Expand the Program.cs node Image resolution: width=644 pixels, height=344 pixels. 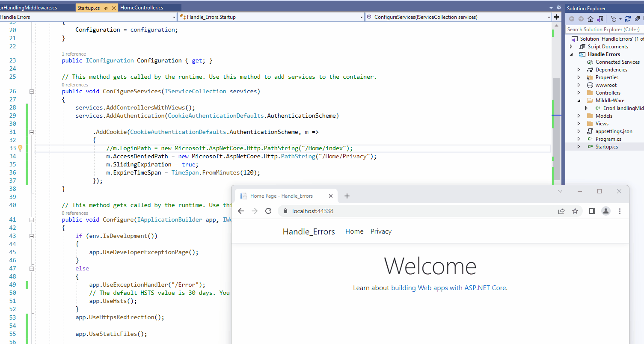click(x=579, y=139)
